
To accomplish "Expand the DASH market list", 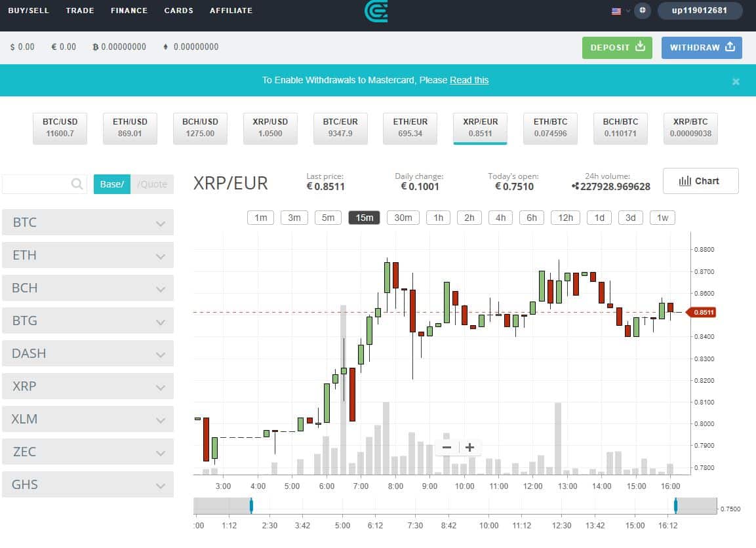I will 88,353.
